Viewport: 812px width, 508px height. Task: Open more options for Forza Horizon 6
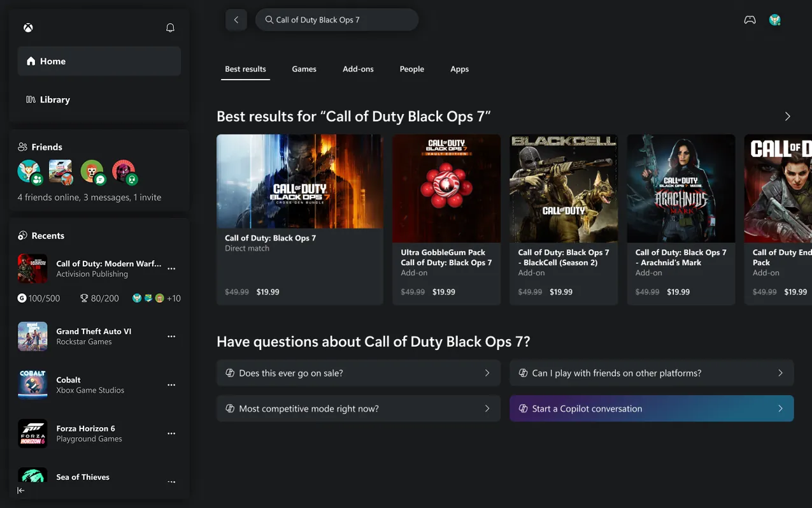pos(171,433)
